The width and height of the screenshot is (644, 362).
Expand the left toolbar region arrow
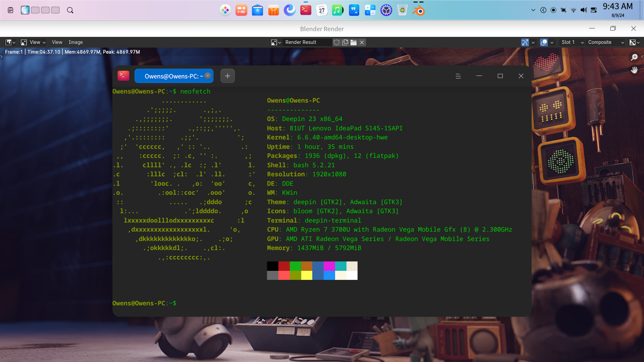[x=2, y=57]
